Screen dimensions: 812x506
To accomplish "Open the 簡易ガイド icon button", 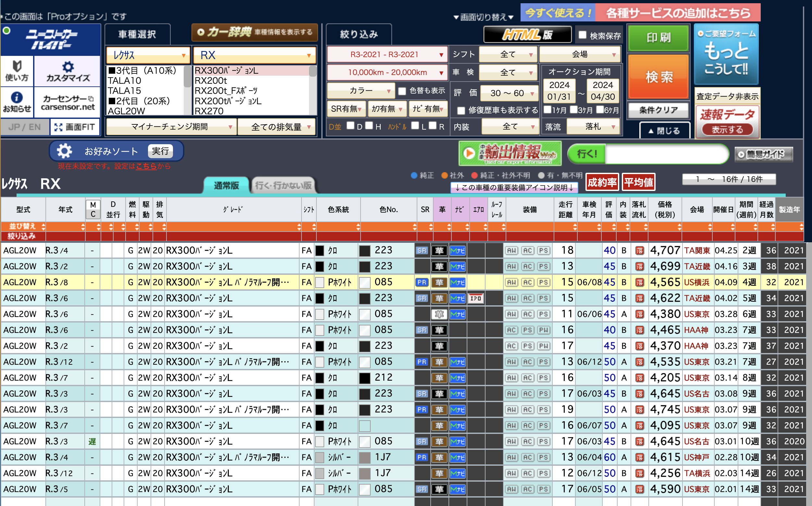I will coord(764,154).
